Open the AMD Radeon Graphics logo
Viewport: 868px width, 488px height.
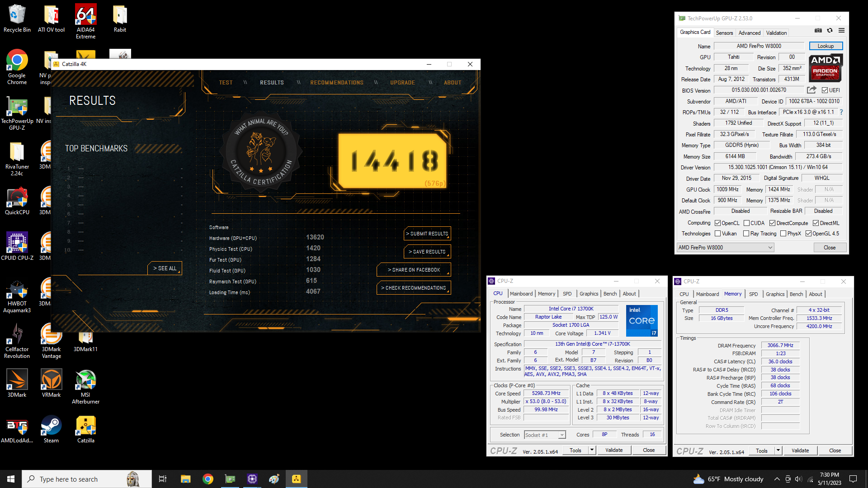coord(826,68)
